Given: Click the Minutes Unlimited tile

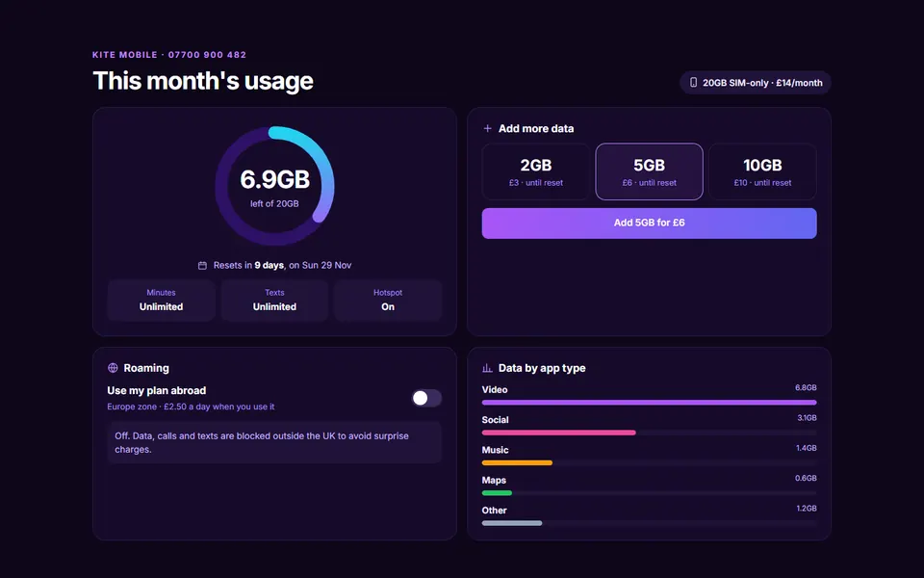Looking at the screenshot, I should [x=161, y=301].
